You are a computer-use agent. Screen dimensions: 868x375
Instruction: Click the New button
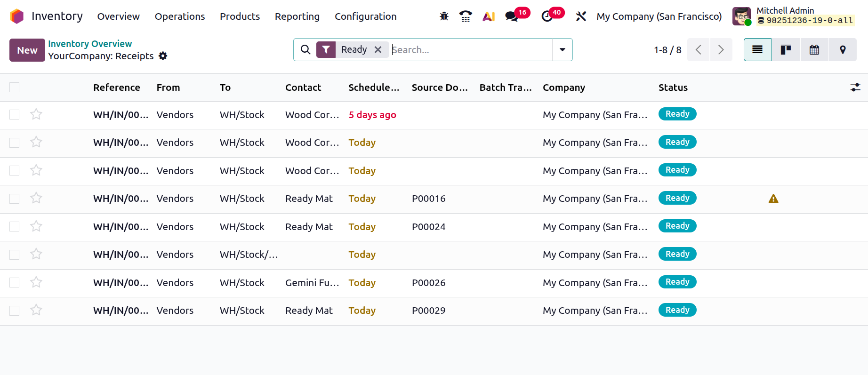coord(27,50)
